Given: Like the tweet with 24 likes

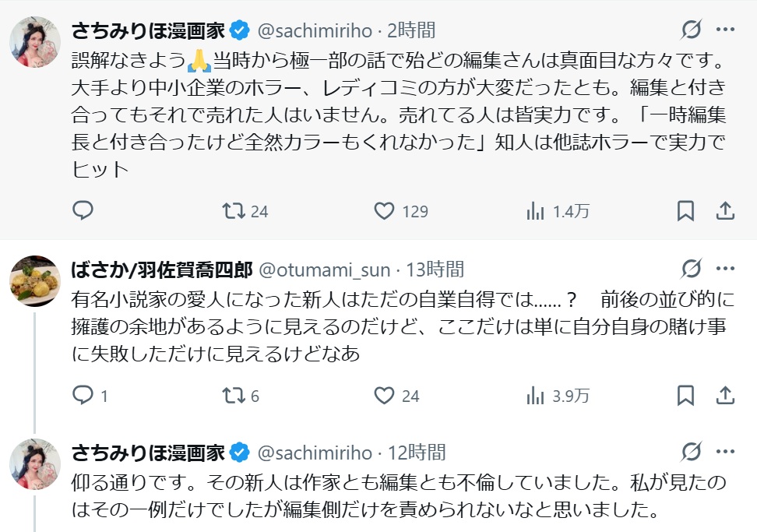Looking at the screenshot, I should [383, 396].
